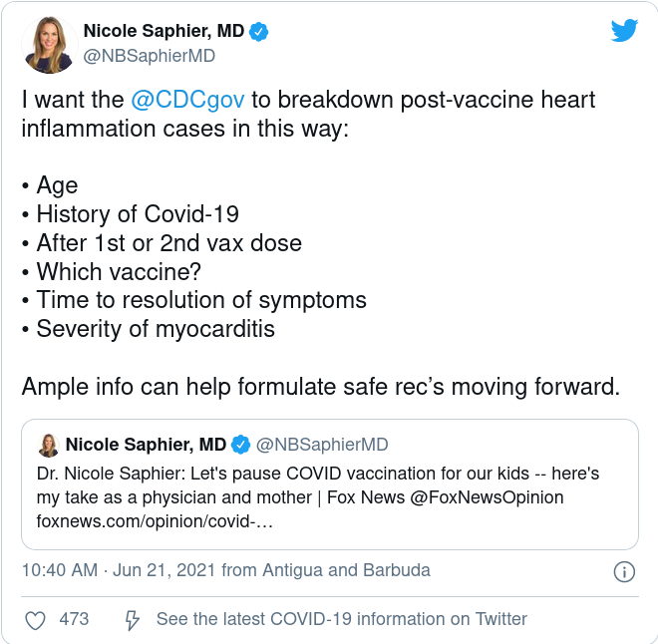Open the quoted tweet about pausing COVID vaccination
Screen dimensions: 658x644
[x=330, y=484]
